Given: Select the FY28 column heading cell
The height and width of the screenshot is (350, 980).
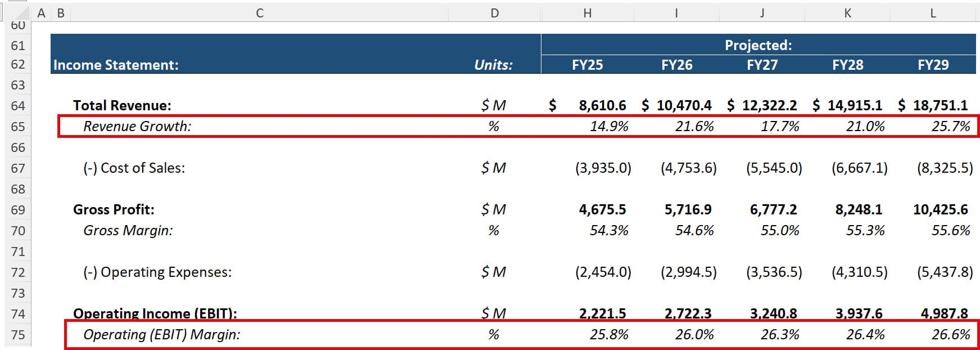Looking at the screenshot, I should 847,65.
